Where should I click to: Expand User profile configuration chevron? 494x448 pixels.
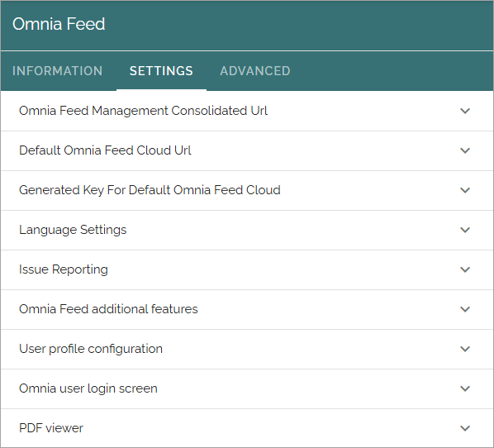click(465, 350)
